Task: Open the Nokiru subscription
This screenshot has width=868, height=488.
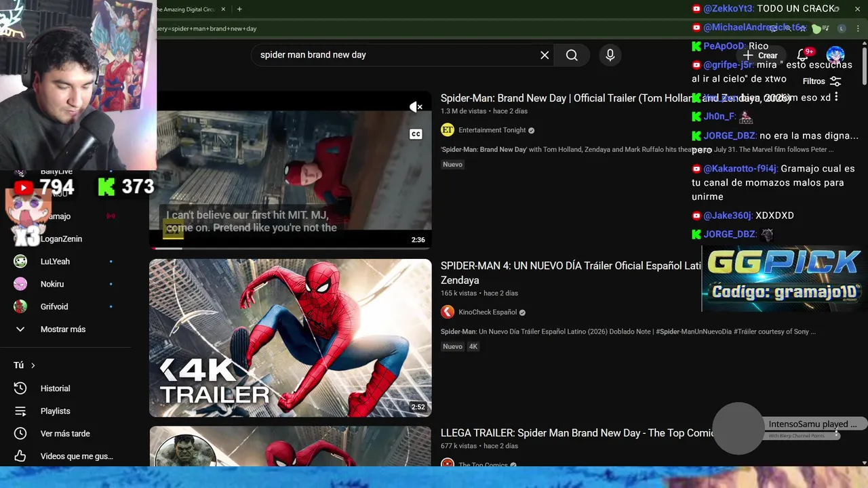Action: point(52,284)
